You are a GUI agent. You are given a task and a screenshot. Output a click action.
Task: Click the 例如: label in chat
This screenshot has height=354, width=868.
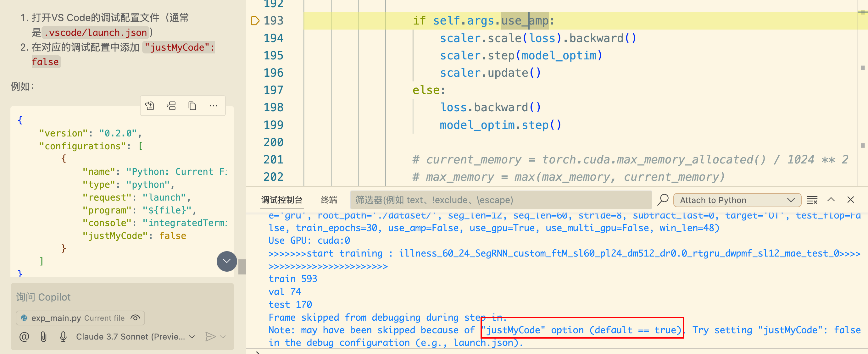click(22, 86)
